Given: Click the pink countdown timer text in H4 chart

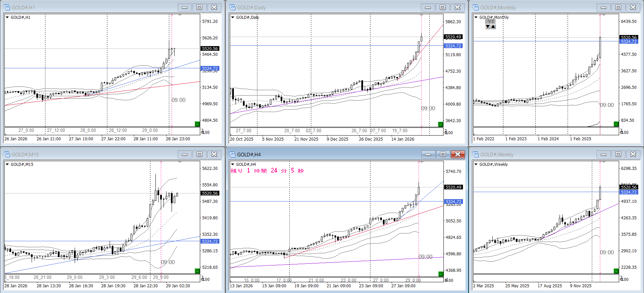Looking at the screenshot, I should [267, 171].
